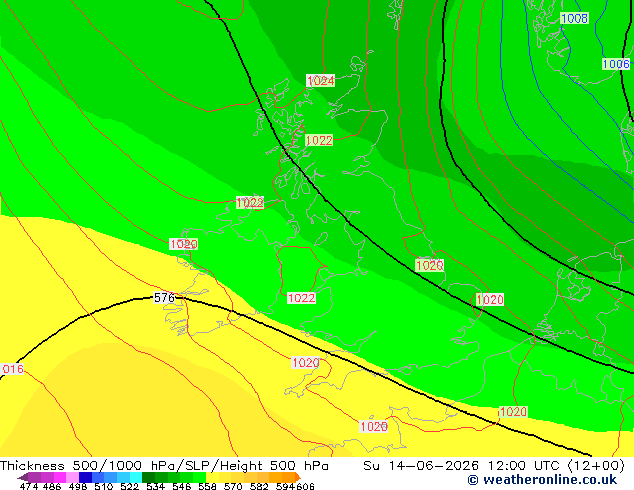Click the legend value 534

point(155,486)
